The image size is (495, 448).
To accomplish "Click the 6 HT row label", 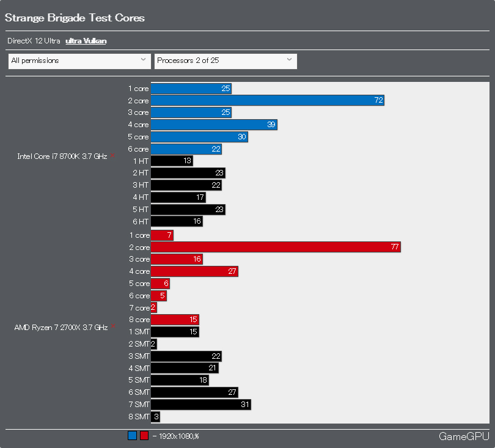I will pyautogui.click(x=141, y=222).
